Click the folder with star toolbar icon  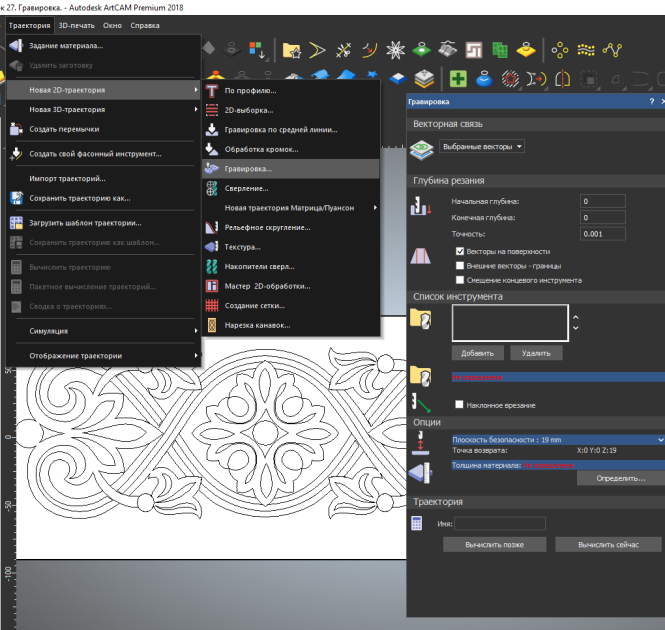click(x=292, y=50)
